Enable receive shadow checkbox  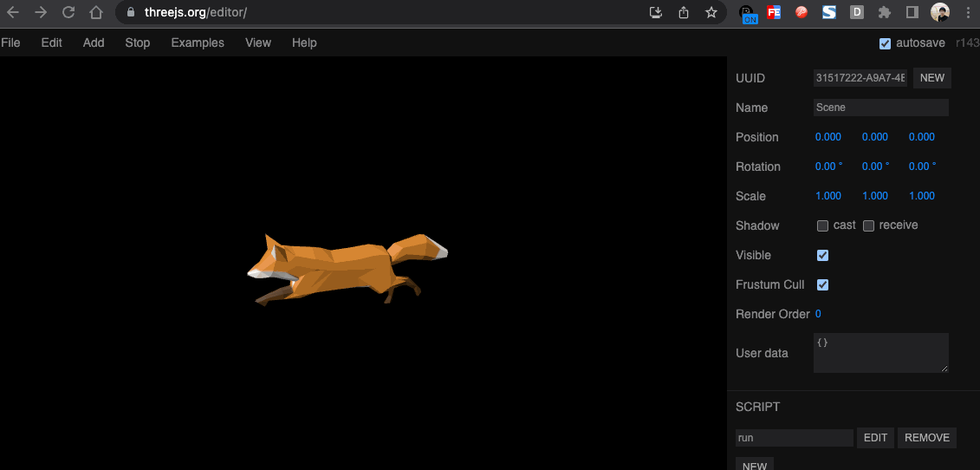tap(868, 226)
